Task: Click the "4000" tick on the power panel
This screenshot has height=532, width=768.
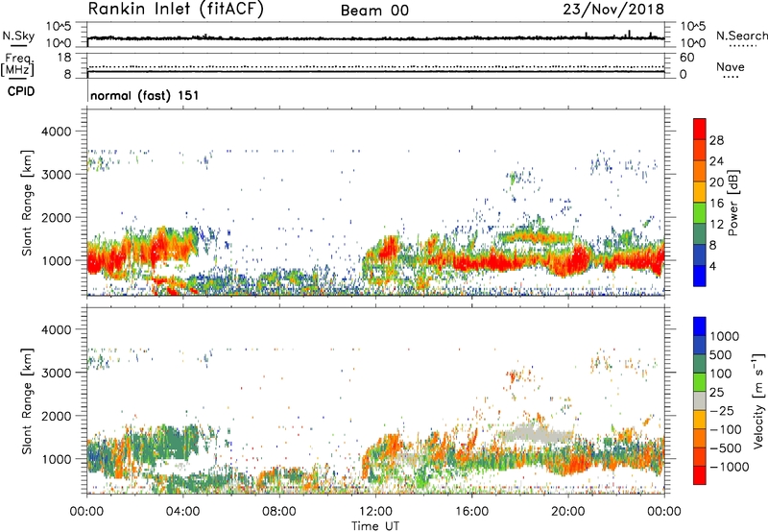Action: pos(57,132)
